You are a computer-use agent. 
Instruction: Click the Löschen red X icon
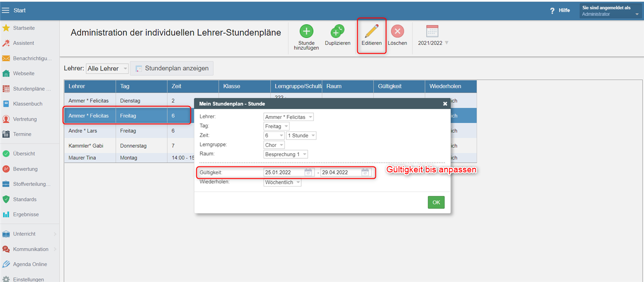pyautogui.click(x=397, y=31)
